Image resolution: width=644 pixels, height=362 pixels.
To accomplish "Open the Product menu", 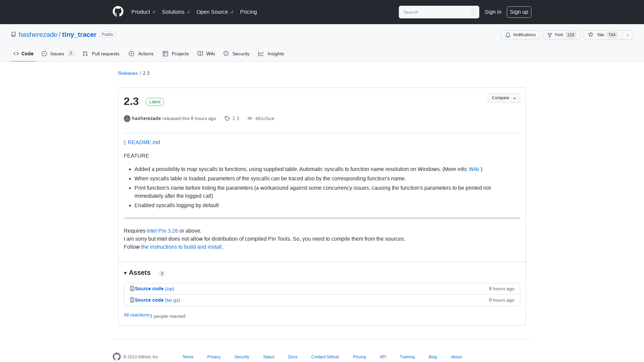I will pos(143,12).
